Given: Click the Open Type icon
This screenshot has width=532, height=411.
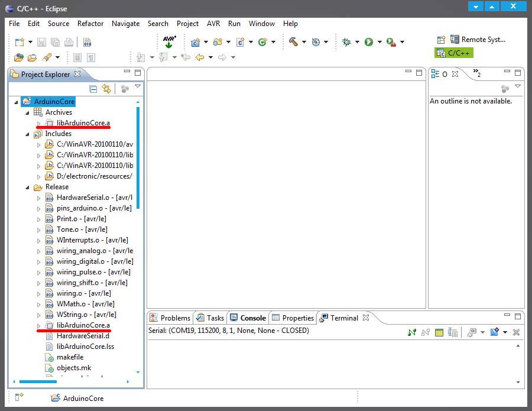Looking at the screenshot, I should pos(19,57).
